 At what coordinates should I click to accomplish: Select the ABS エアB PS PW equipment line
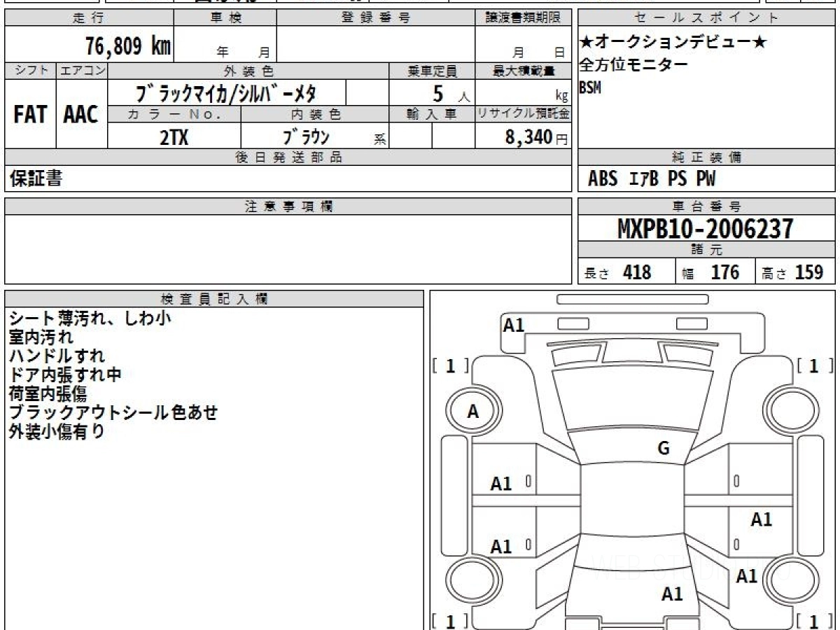(x=652, y=178)
